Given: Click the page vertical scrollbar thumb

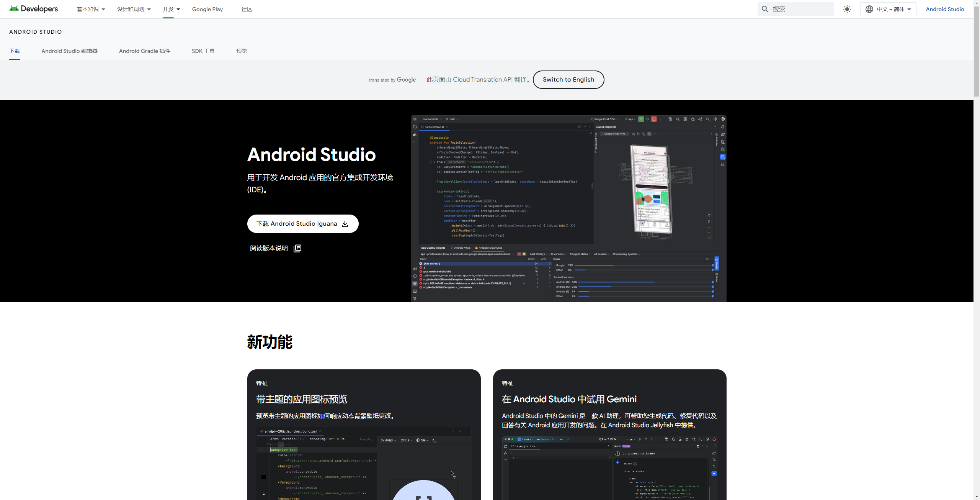Looking at the screenshot, I should [977, 51].
